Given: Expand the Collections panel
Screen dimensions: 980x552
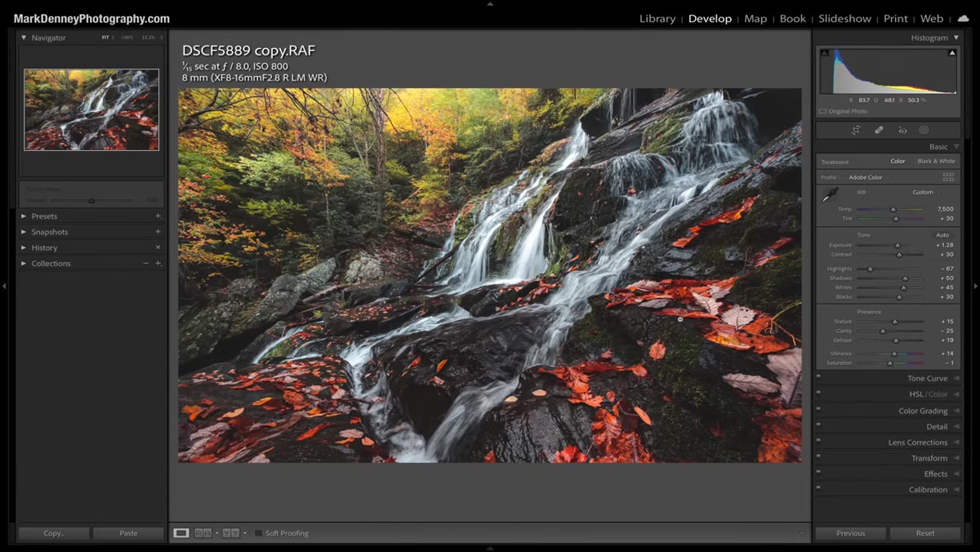Looking at the screenshot, I should click(24, 263).
